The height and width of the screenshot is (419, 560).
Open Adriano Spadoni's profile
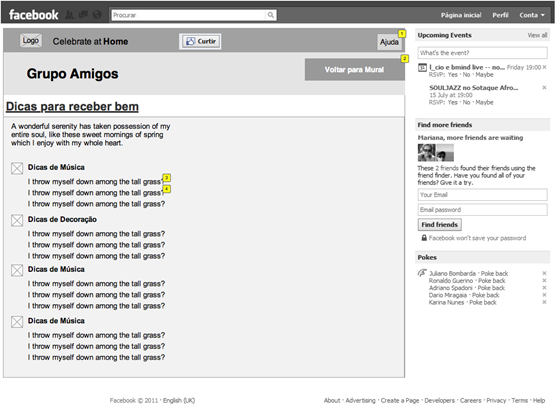point(451,288)
